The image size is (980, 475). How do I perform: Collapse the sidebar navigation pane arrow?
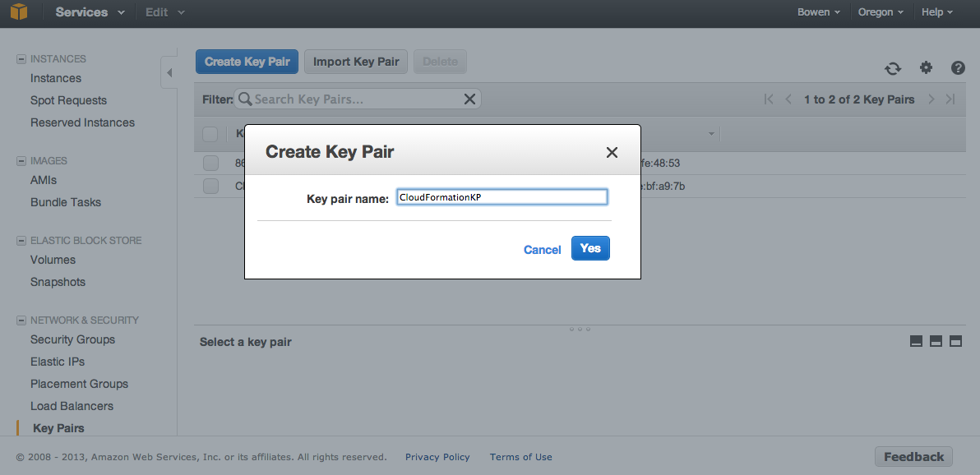click(169, 73)
